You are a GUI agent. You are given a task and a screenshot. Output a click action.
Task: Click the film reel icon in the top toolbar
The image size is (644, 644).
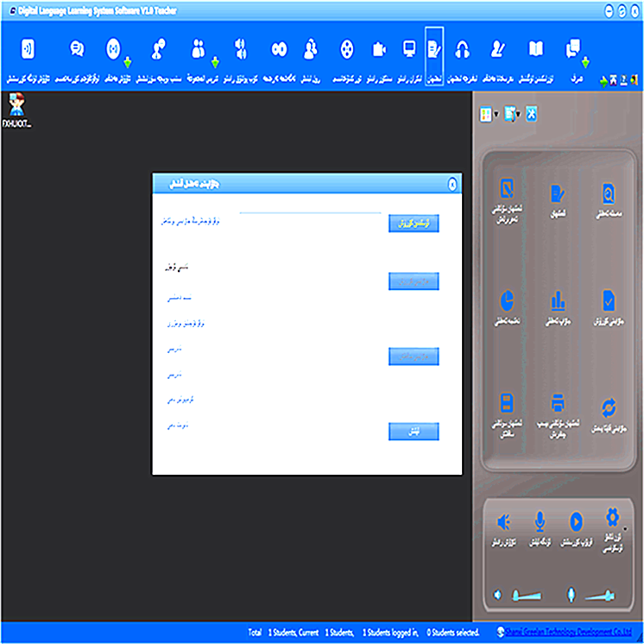tap(346, 49)
